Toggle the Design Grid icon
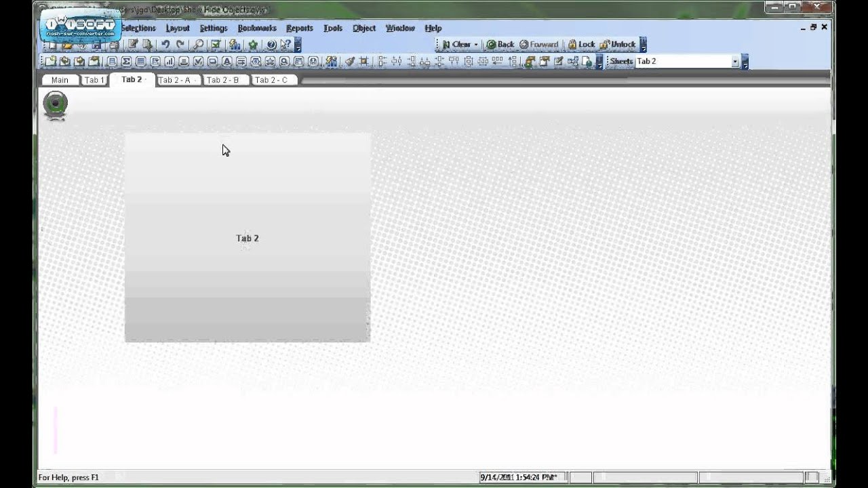Viewport: 868px width, 488px height. 364,62
